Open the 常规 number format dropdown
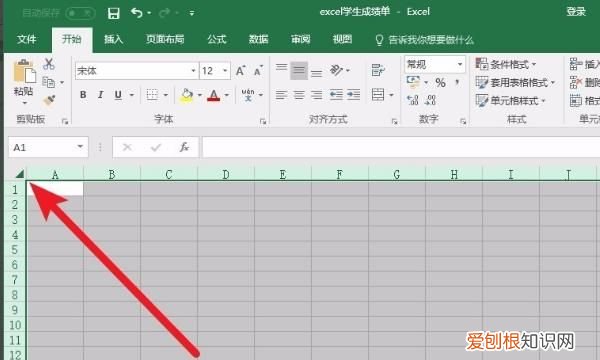 pos(460,64)
